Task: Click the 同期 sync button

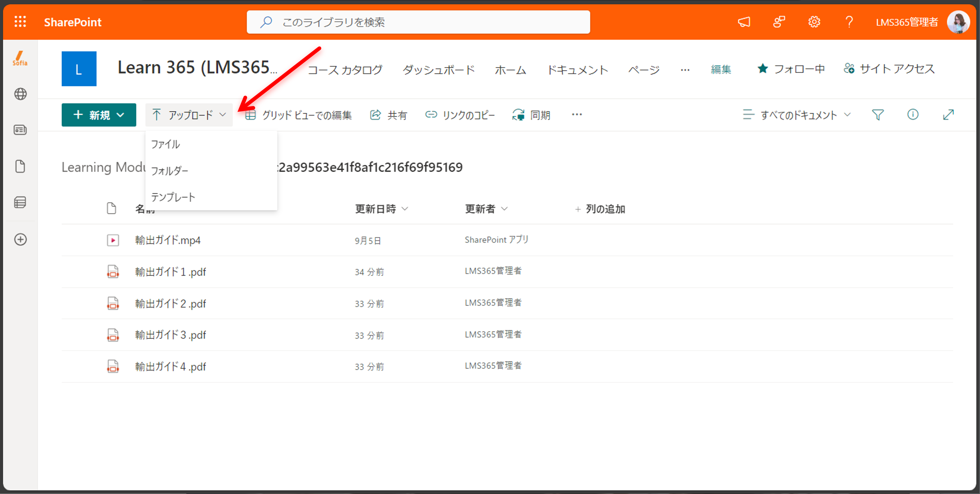Action: tap(531, 114)
